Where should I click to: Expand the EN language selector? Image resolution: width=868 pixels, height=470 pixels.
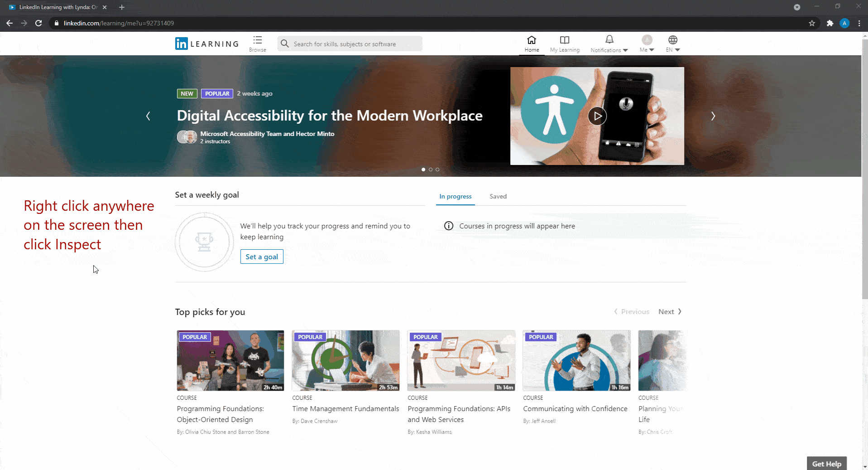click(673, 44)
